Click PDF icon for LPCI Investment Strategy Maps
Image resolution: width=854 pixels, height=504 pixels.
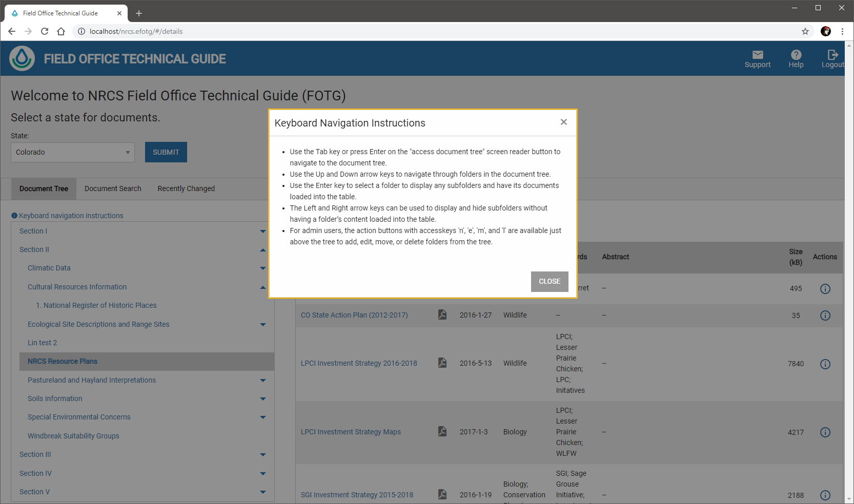tap(442, 431)
